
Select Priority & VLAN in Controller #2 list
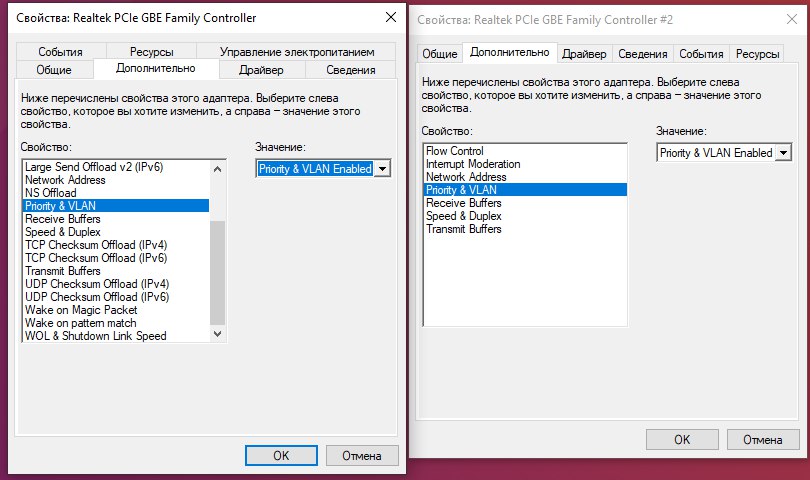525,190
